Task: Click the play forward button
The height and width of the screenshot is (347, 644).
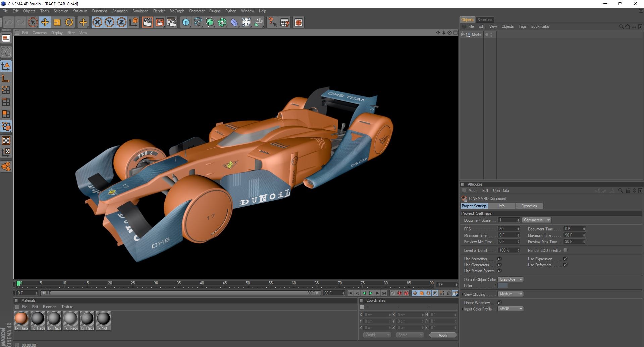Action: point(371,293)
